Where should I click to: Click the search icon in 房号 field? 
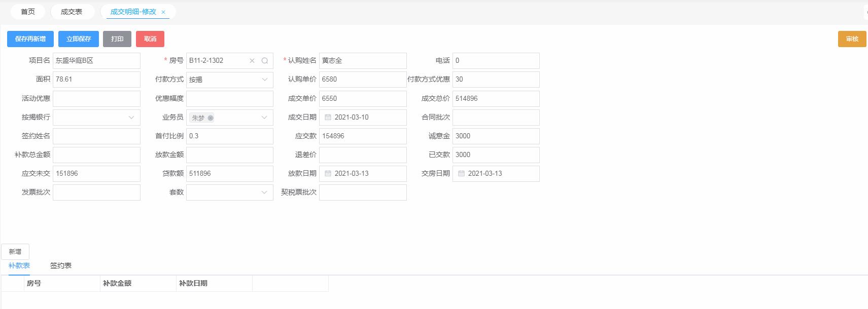click(x=264, y=61)
